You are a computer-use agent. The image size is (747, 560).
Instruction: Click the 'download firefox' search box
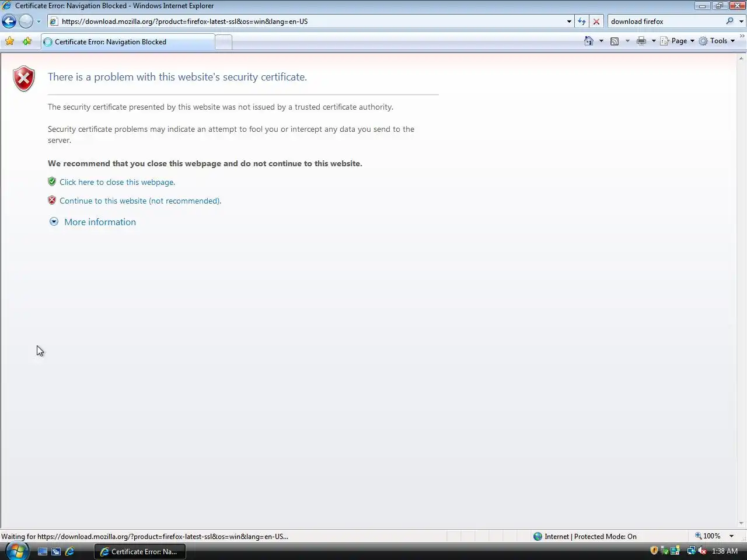[665, 22]
